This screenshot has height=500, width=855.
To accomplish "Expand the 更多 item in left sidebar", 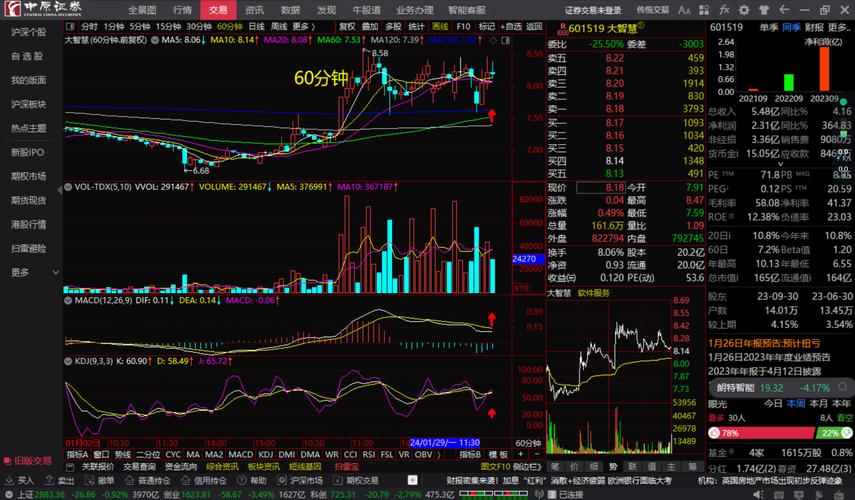I will tap(20, 272).
